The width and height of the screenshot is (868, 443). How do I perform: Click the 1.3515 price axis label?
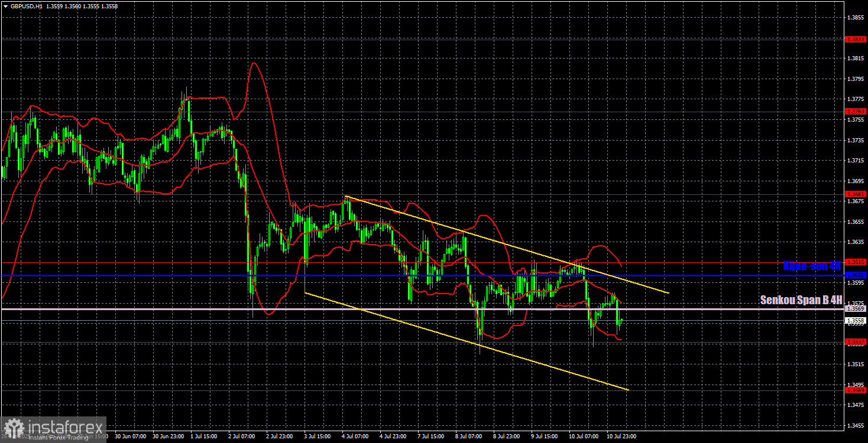tap(856, 364)
